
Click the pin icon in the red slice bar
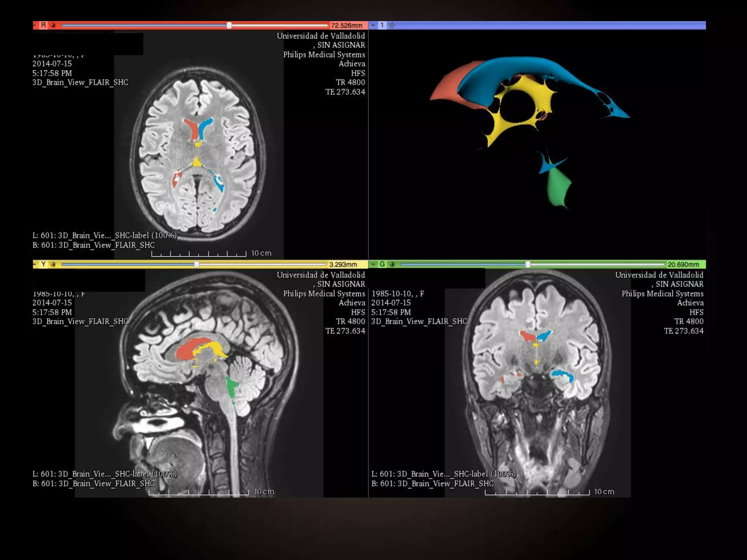coord(35,25)
